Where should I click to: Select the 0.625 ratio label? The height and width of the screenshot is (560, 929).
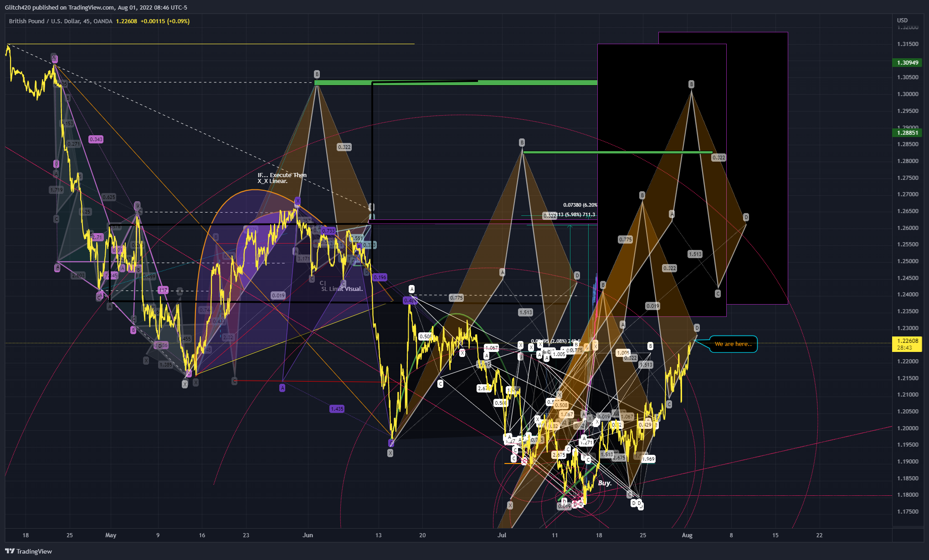(x=109, y=197)
